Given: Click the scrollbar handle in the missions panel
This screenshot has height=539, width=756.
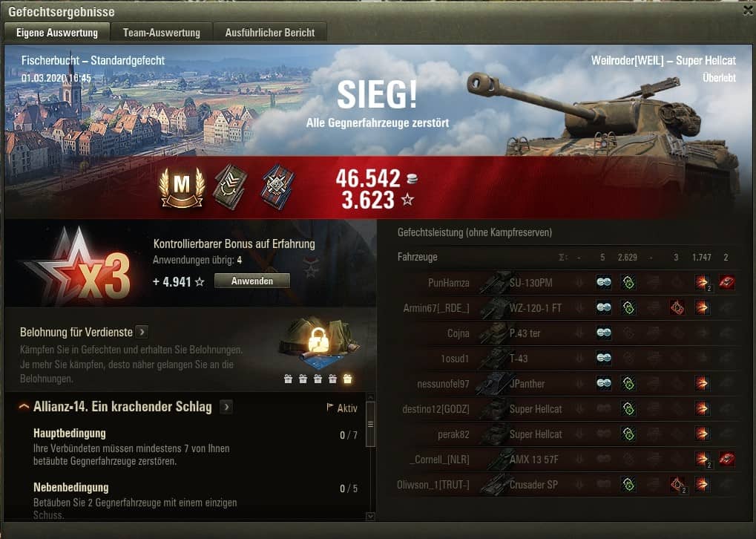Looking at the screenshot, I should click(x=370, y=424).
